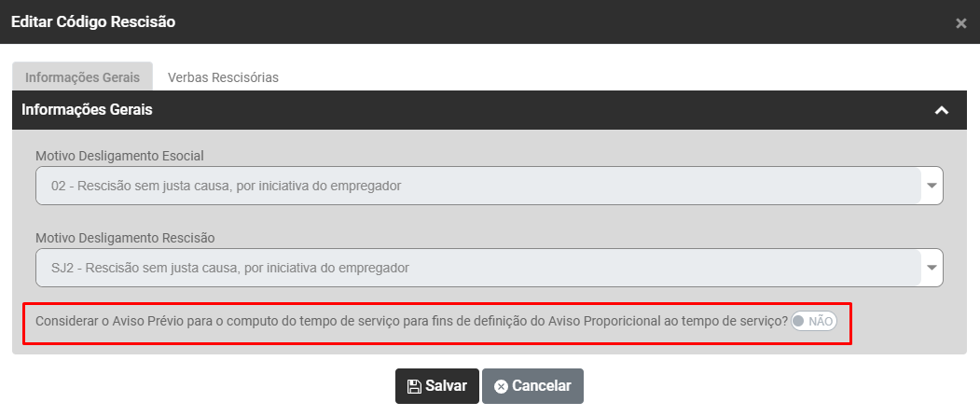This screenshot has height=416, width=980.
Task: Click the round knob of the NÃO switch
Action: coord(799,321)
